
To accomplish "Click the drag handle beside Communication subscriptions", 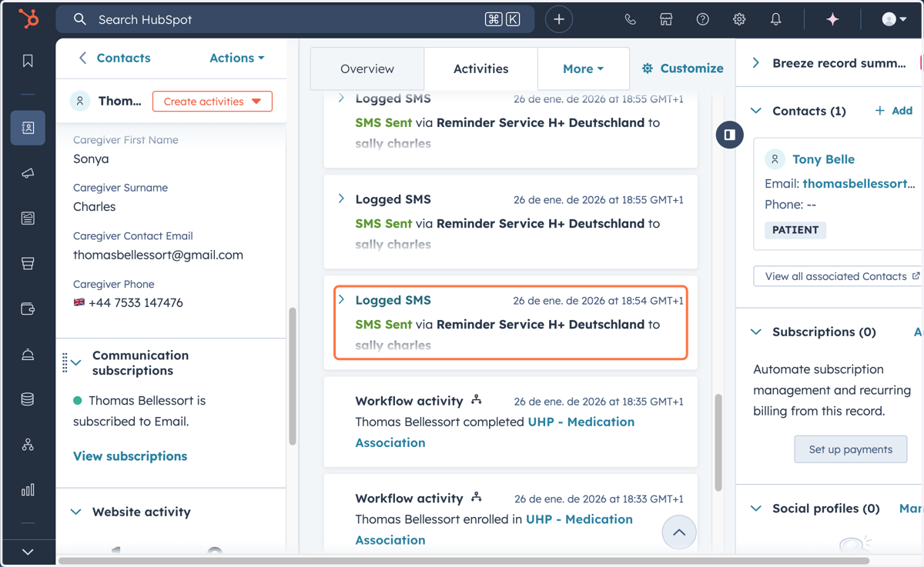I will tap(65, 362).
